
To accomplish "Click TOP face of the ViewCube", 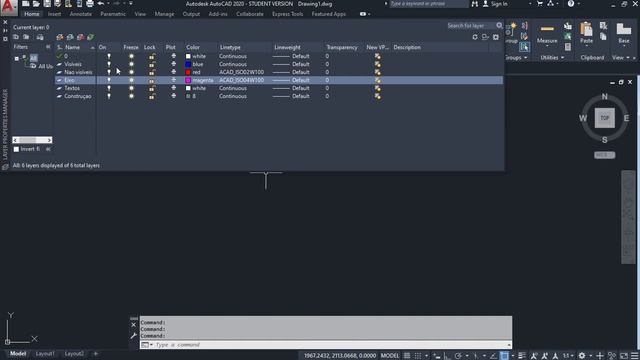I will (604, 118).
